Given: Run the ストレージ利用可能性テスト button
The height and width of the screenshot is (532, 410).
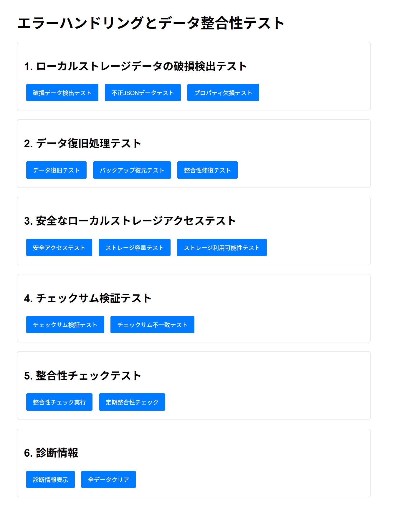Looking at the screenshot, I should click(222, 248).
